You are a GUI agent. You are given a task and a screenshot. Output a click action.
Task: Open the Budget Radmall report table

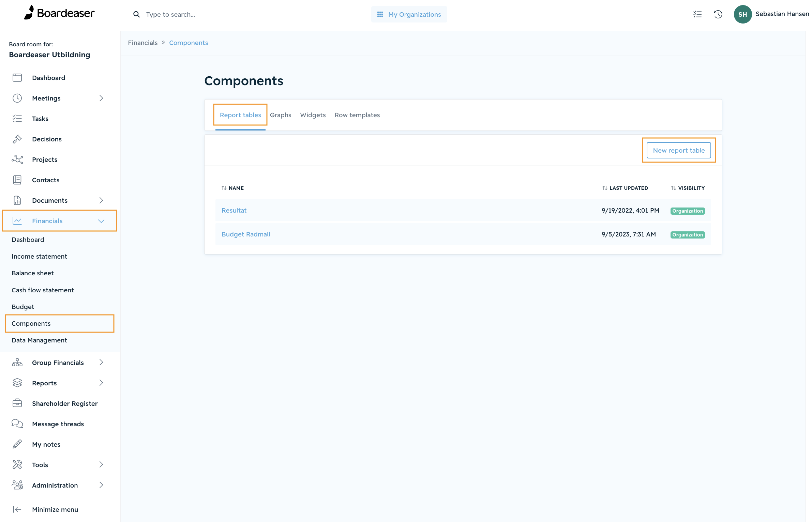point(246,234)
